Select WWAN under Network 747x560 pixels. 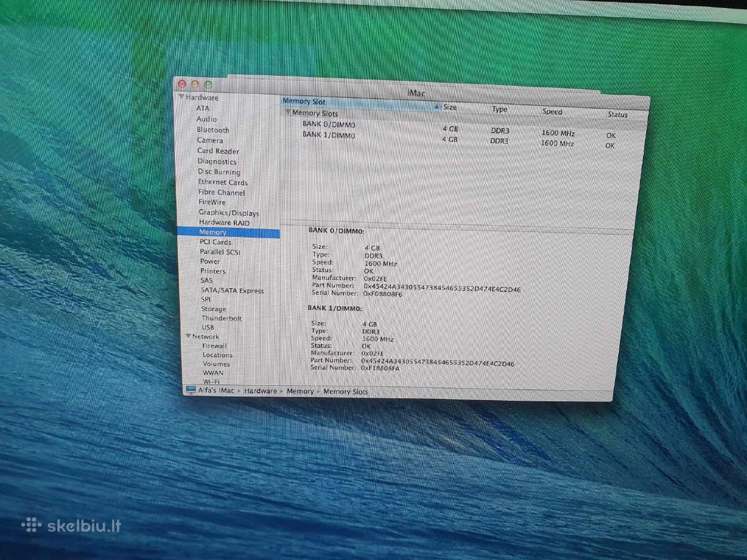(213, 373)
